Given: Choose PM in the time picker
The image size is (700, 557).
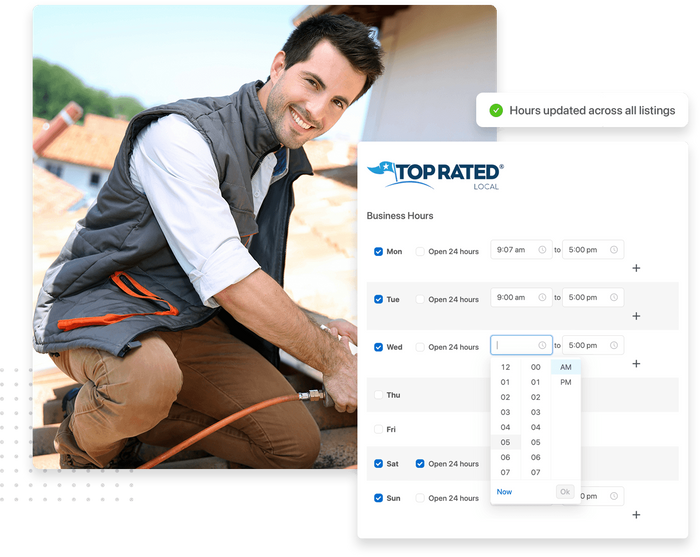Looking at the screenshot, I should (x=566, y=382).
